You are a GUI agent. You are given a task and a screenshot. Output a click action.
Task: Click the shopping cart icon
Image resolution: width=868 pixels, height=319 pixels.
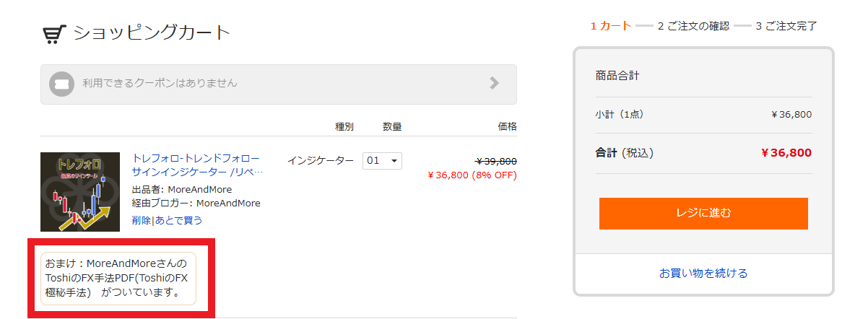[55, 33]
